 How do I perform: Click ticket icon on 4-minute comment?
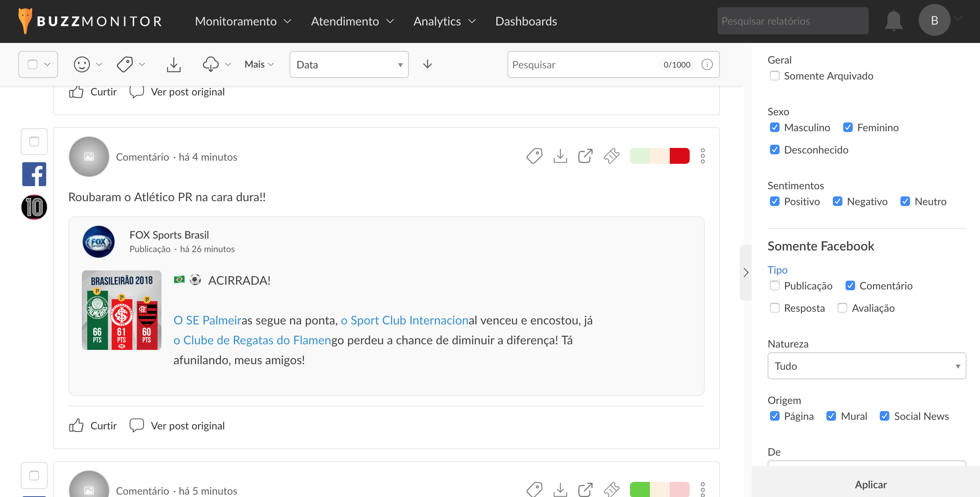611,156
